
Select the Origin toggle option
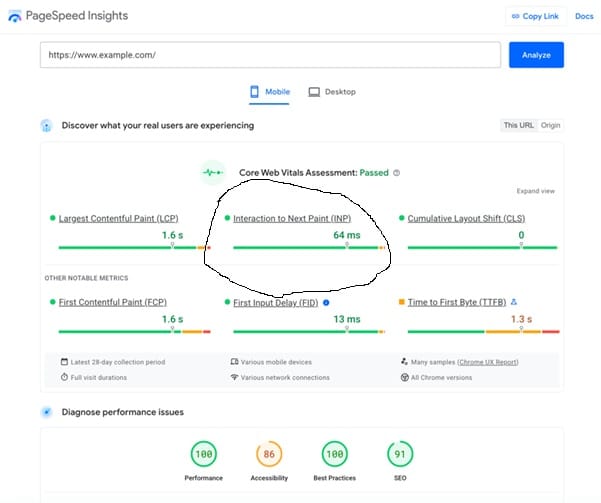[x=550, y=125]
